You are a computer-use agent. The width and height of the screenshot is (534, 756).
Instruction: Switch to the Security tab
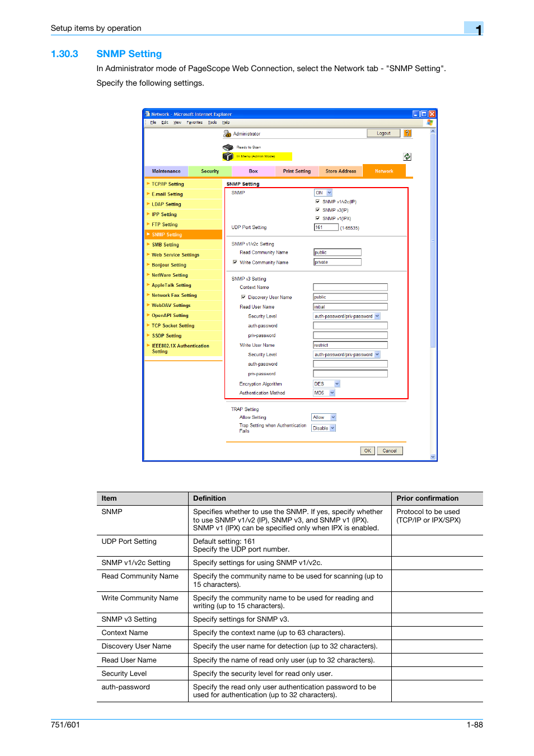point(210,171)
